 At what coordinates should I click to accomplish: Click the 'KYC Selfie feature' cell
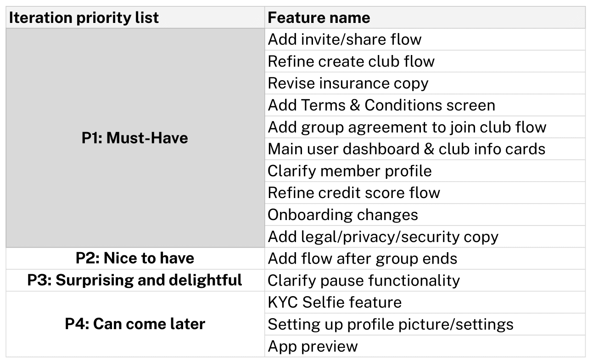click(425, 302)
